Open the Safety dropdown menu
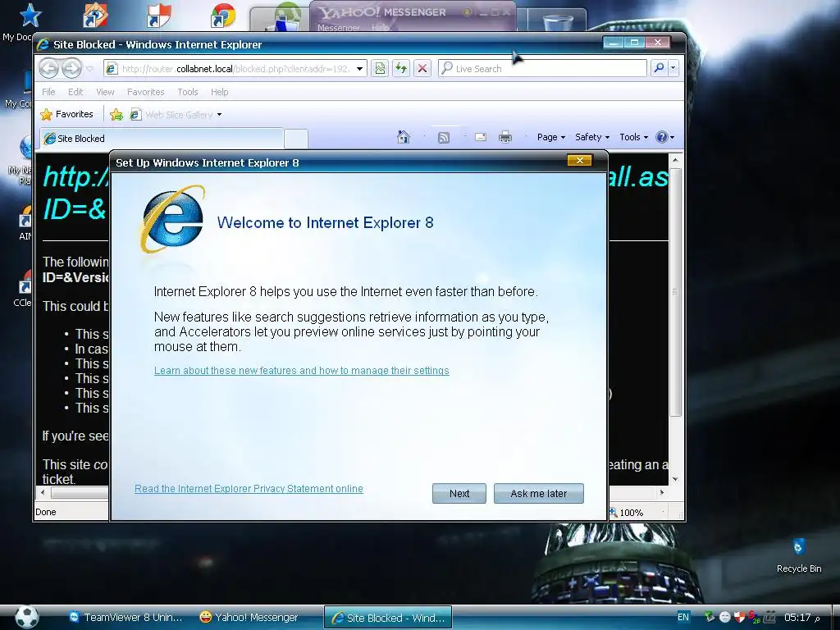Viewport: 840px width, 630px height. 592,137
